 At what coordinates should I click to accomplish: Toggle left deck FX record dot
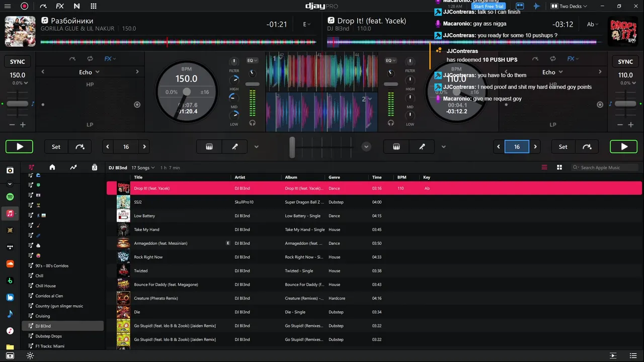point(137,105)
